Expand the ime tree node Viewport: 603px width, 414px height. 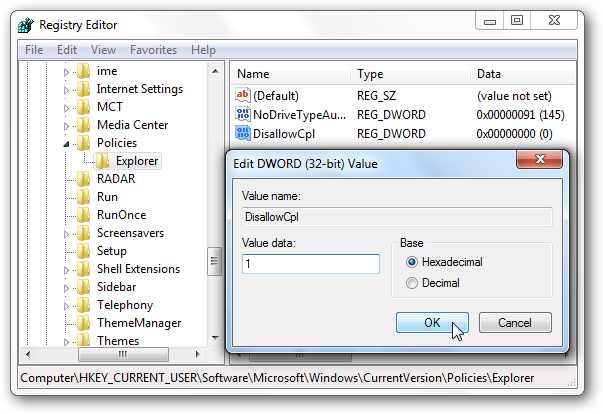(66, 72)
